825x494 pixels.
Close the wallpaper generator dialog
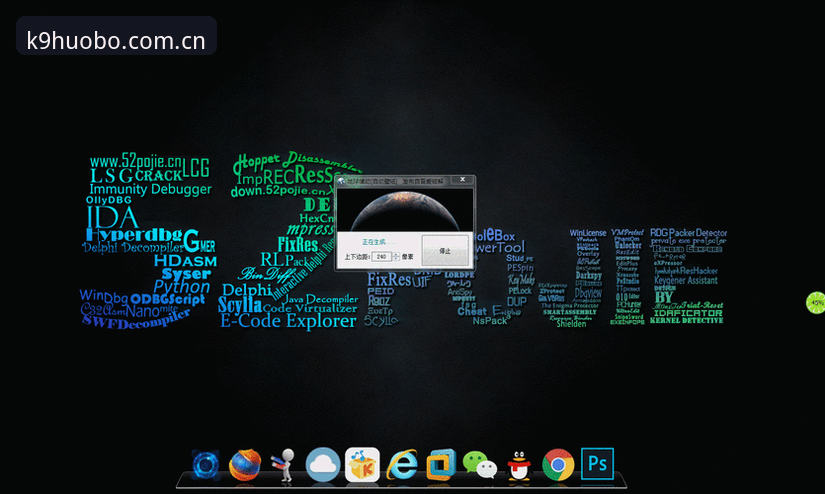(462, 180)
